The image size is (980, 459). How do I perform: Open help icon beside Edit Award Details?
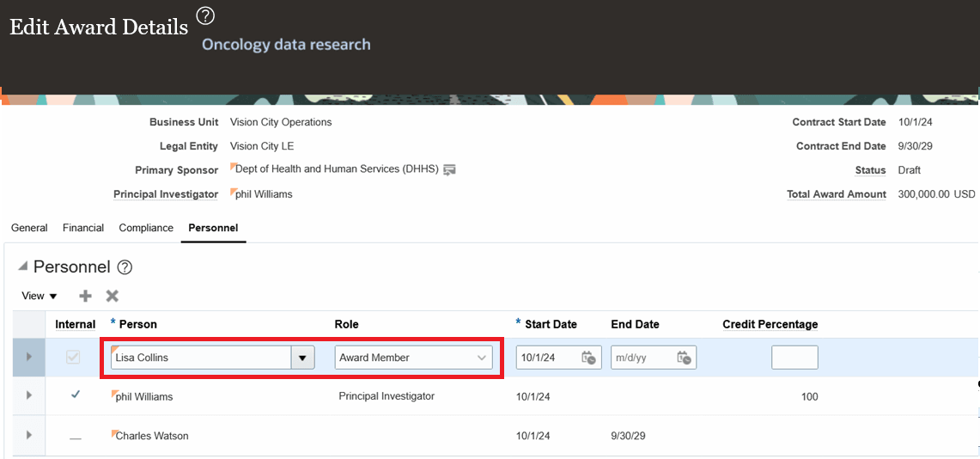[x=205, y=15]
